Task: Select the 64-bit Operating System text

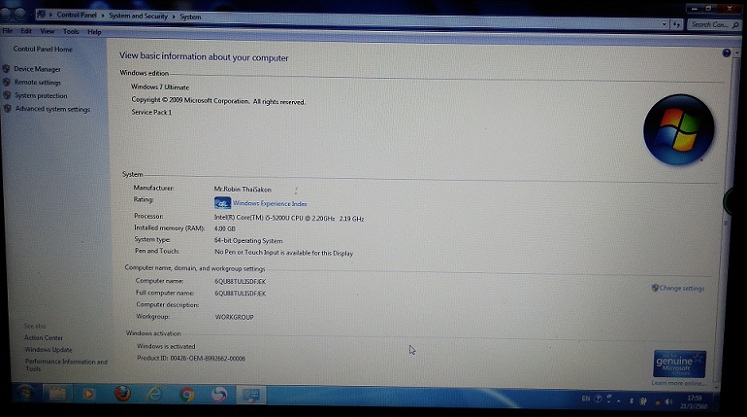Action: click(x=248, y=241)
